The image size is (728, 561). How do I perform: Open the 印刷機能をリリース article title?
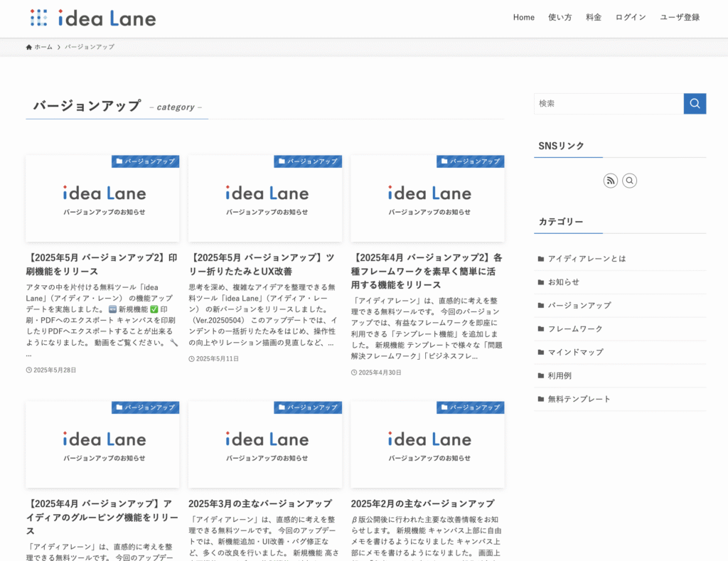[x=102, y=264]
